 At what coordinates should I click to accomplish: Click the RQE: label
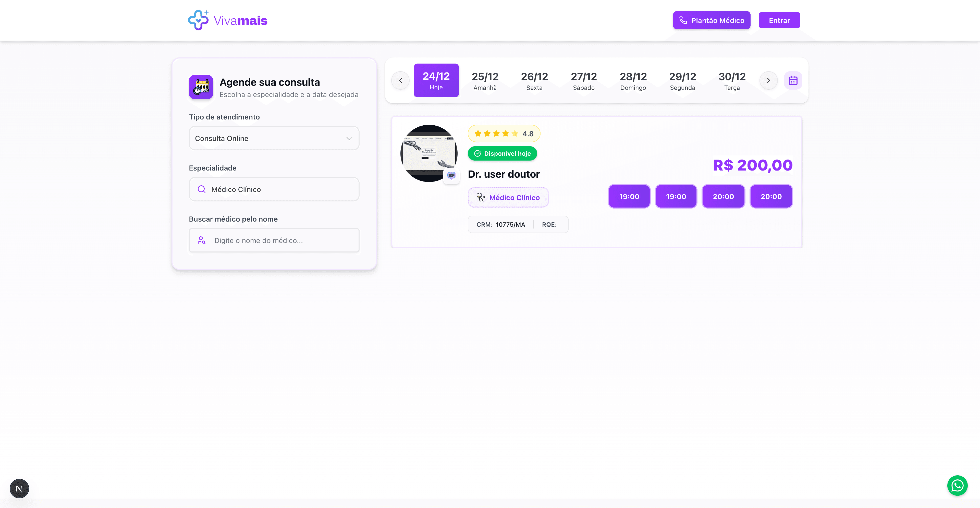click(549, 224)
